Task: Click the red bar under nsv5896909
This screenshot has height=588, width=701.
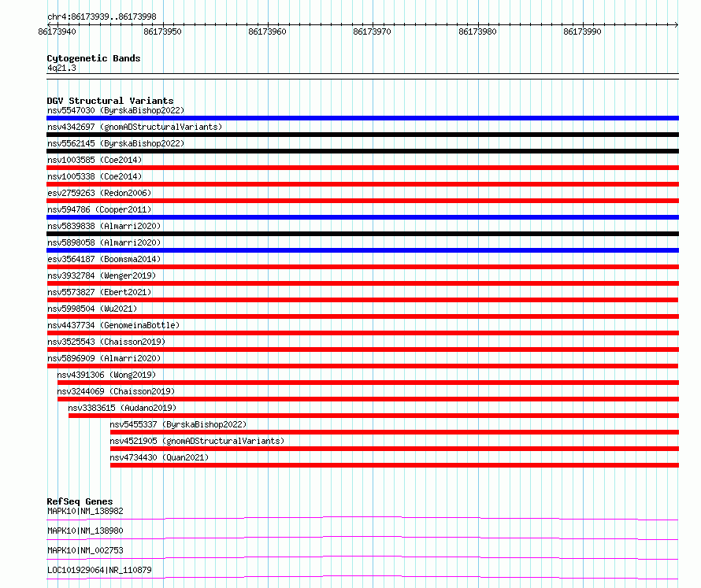Action: click(x=362, y=366)
